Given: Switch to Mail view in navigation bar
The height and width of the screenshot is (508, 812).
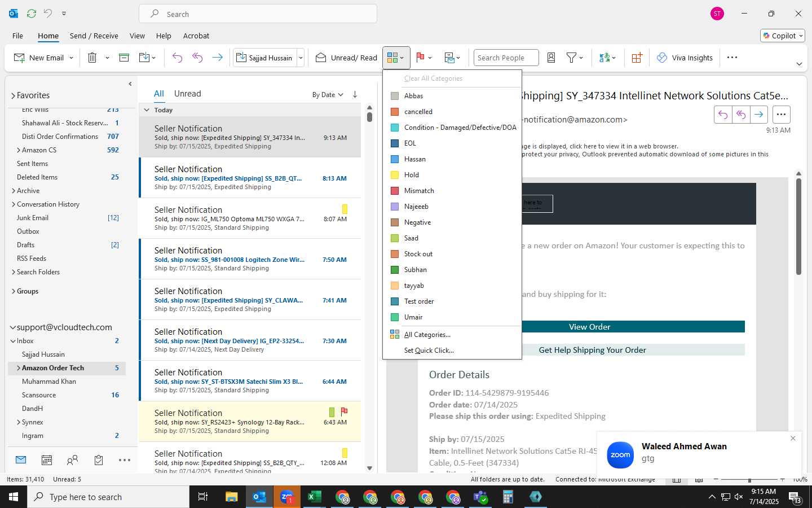Looking at the screenshot, I should pos(21,460).
